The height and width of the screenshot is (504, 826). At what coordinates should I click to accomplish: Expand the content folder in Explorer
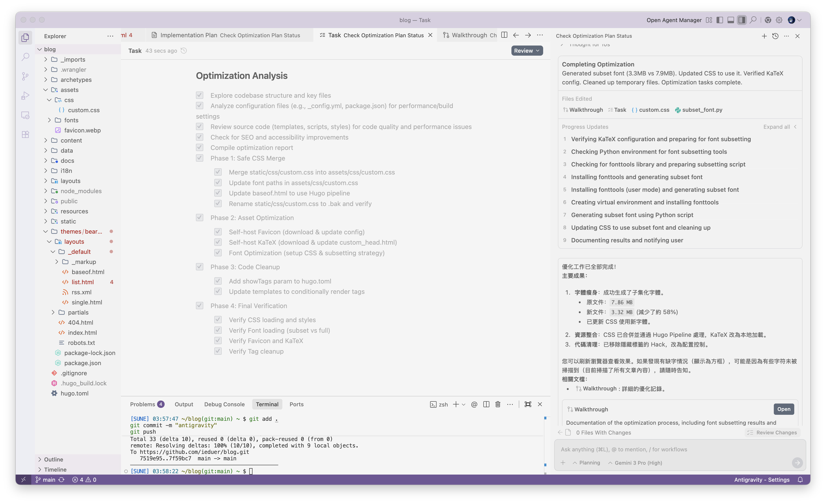[71, 140]
